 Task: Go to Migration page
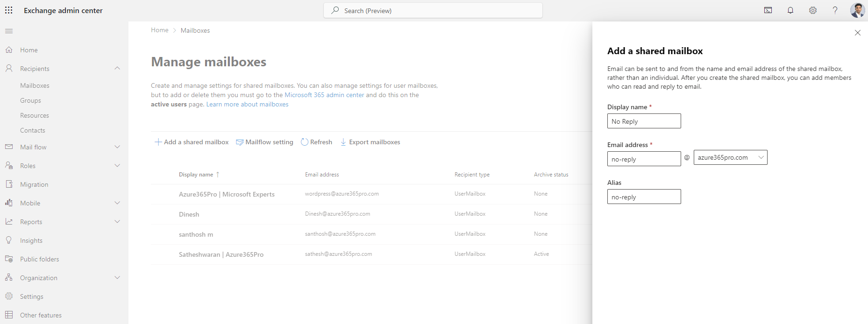point(34,184)
